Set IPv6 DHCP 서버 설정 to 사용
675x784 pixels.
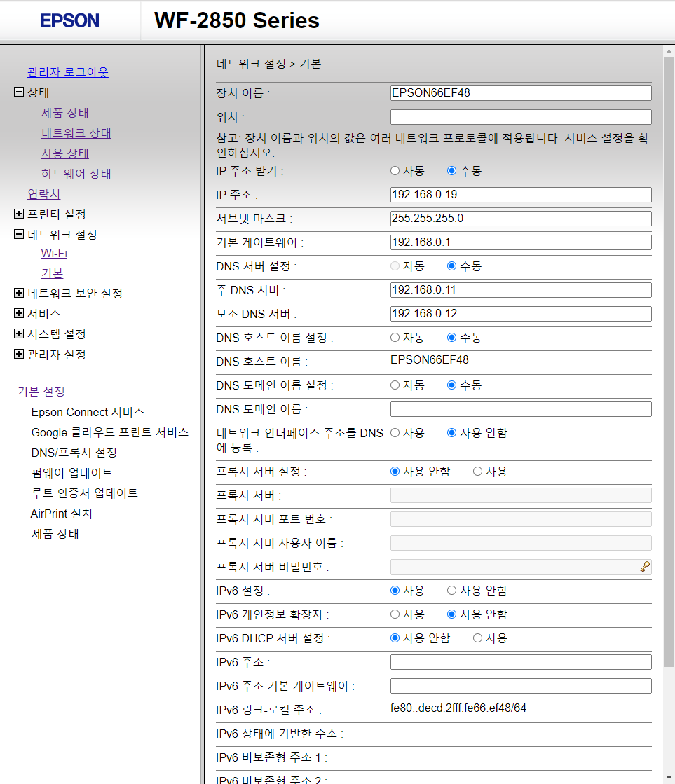pos(478,638)
